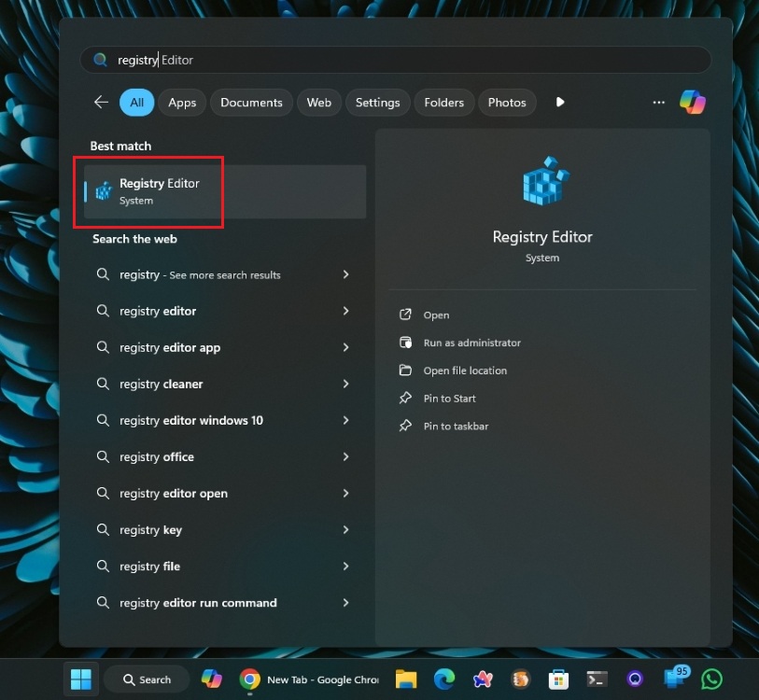The image size is (759, 700).
Task: Expand the 'registry editor windows 10' chevron
Action: point(345,420)
